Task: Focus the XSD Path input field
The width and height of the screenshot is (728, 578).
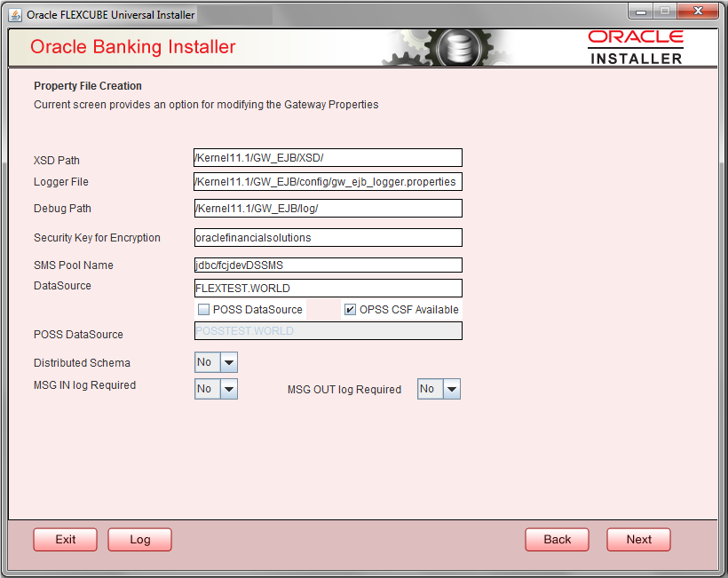Action: [x=328, y=158]
